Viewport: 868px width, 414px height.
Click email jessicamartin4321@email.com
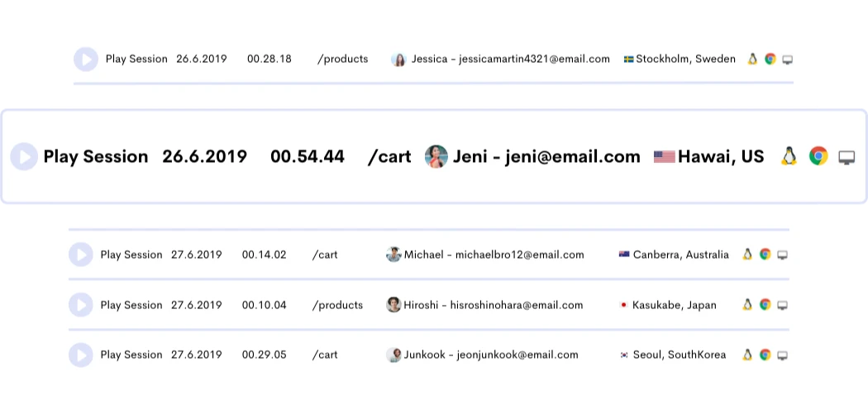pyautogui.click(x=534, y=59)
